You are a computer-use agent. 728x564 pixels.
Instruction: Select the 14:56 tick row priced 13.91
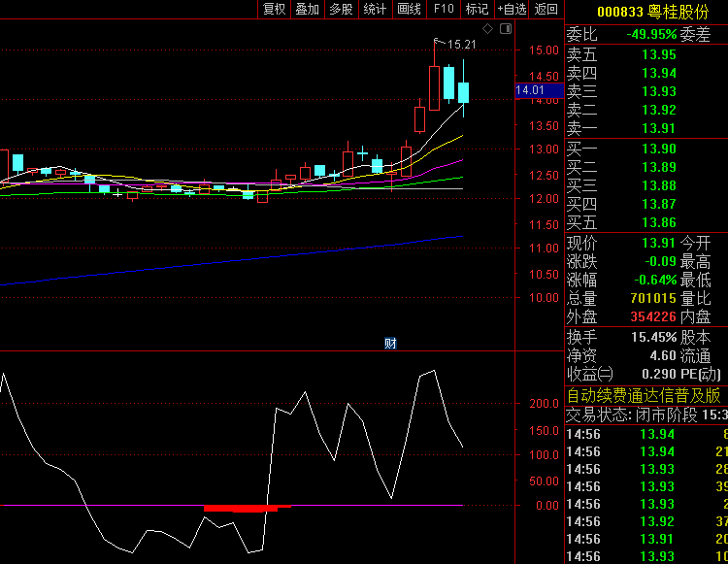click(x=646, y=540)
